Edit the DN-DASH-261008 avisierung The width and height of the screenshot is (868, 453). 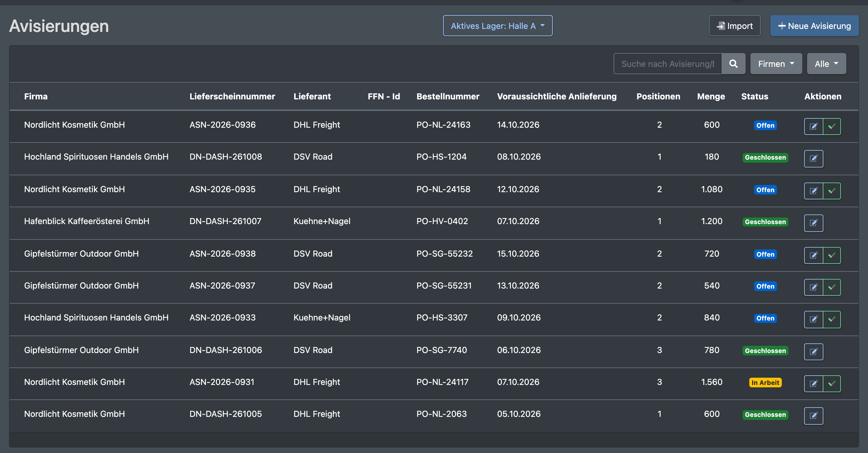click(813, 159)
